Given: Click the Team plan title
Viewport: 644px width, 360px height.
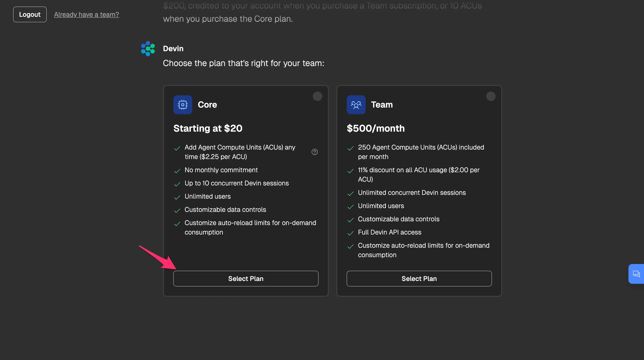Looking at the screenshot, I should coord(382,105).
